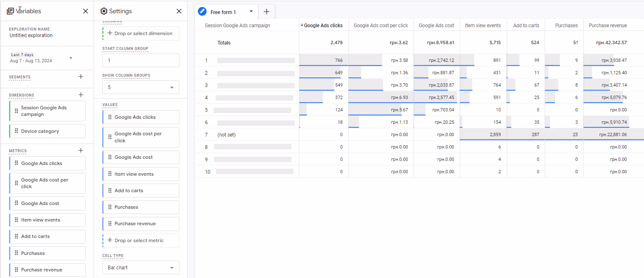Click the Totals row label

tap(224, 43)
